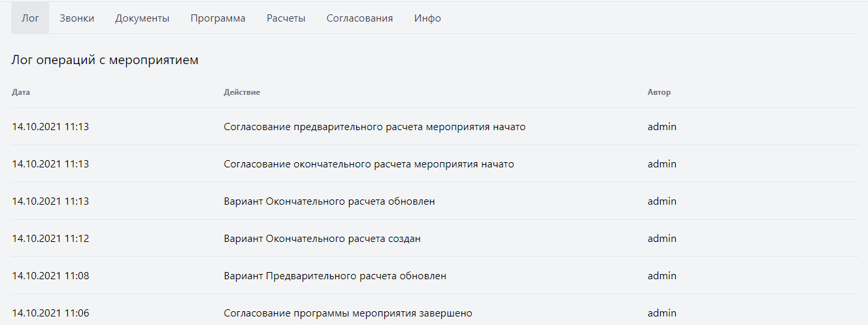Click the Действие column header

click(242, 92)
